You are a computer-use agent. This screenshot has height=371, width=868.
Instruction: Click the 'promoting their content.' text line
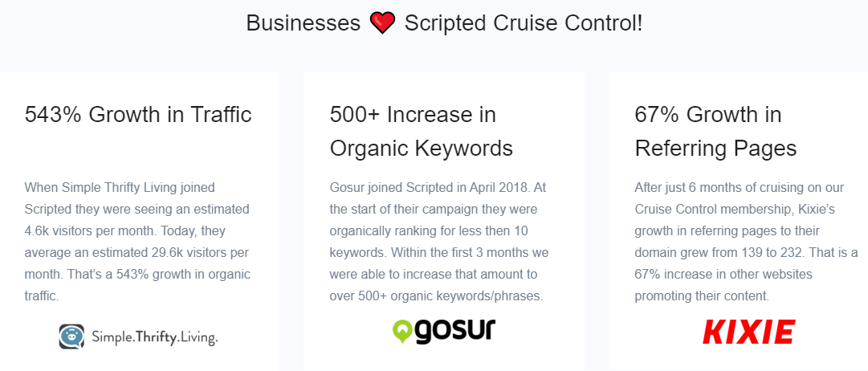tap(702, 296)
